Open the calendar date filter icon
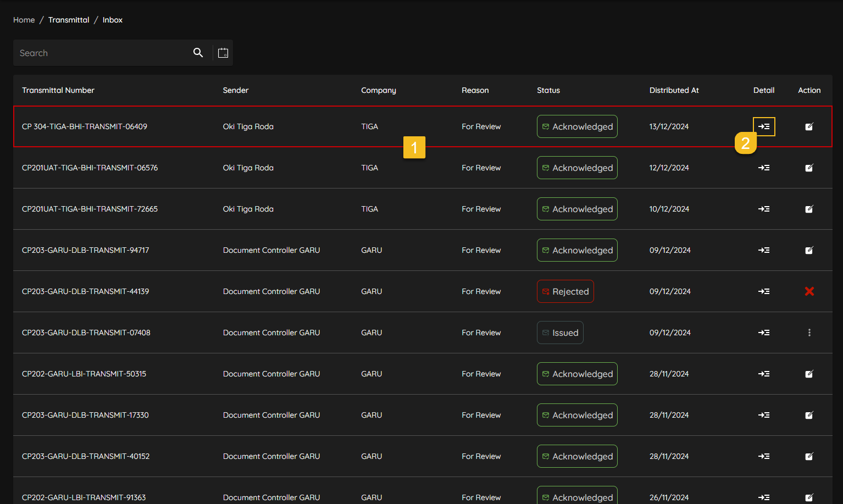 pos(223,53)
